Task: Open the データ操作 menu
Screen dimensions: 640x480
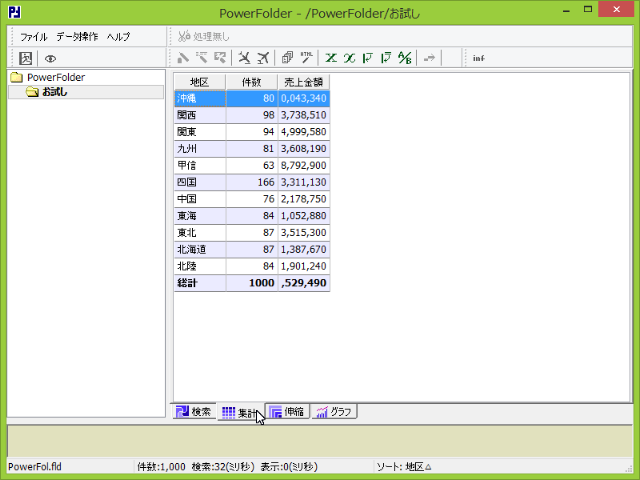Action: 77,37
